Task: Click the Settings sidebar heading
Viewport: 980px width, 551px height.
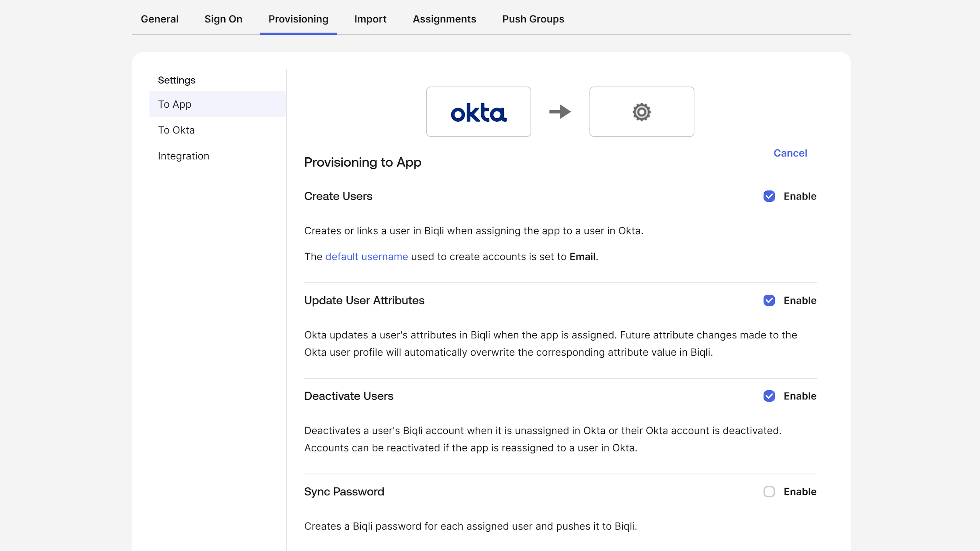Action: pos(177,80)
